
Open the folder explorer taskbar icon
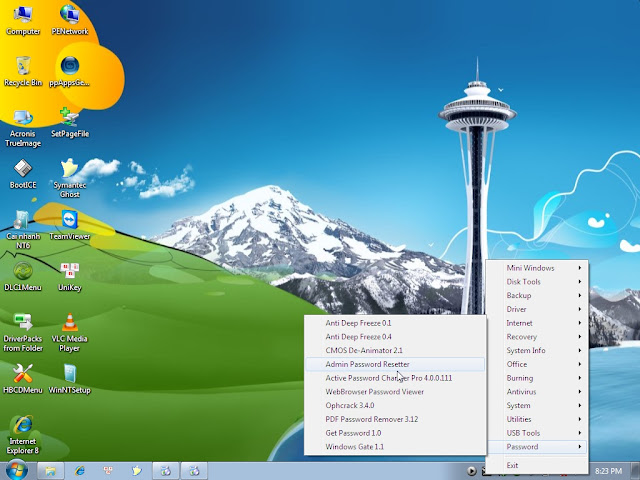coord(51,471)
